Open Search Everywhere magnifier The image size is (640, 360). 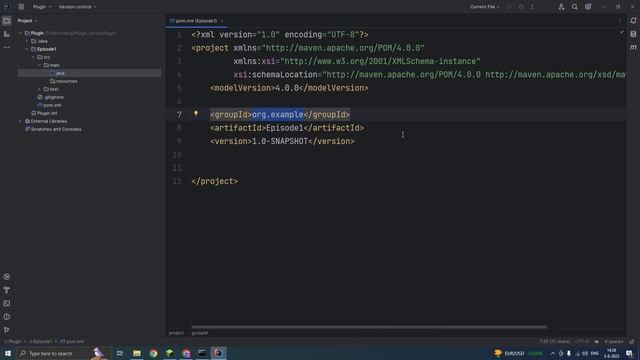(x=575, y=7)
